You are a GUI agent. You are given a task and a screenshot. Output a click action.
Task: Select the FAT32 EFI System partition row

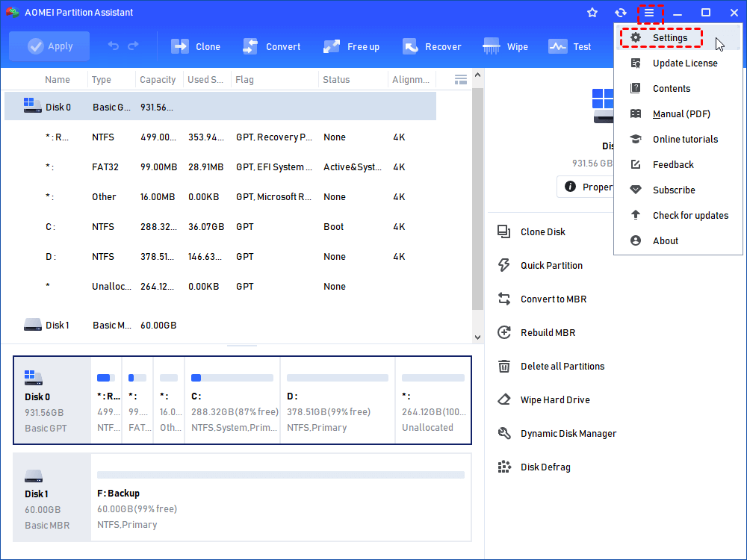click(220, 167)
